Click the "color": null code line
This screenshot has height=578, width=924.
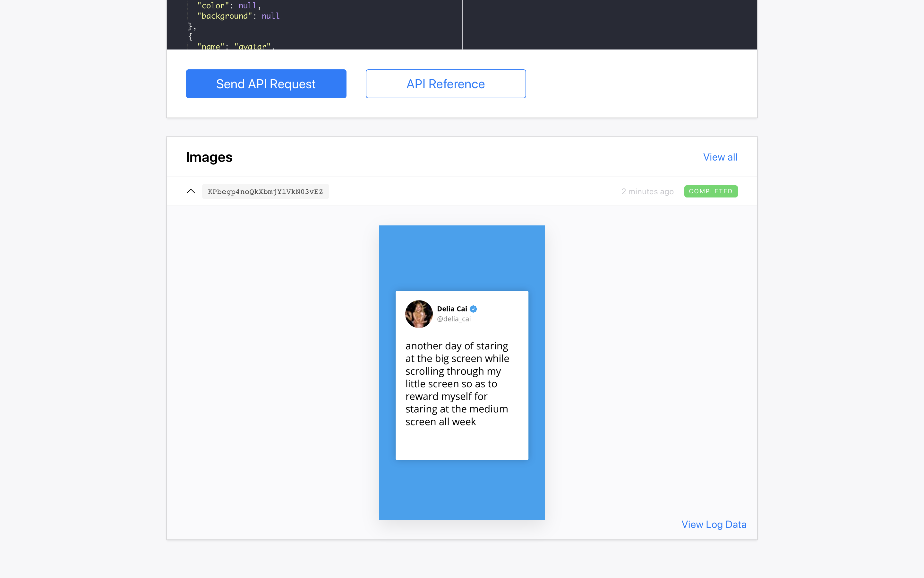tap(229, 5)
